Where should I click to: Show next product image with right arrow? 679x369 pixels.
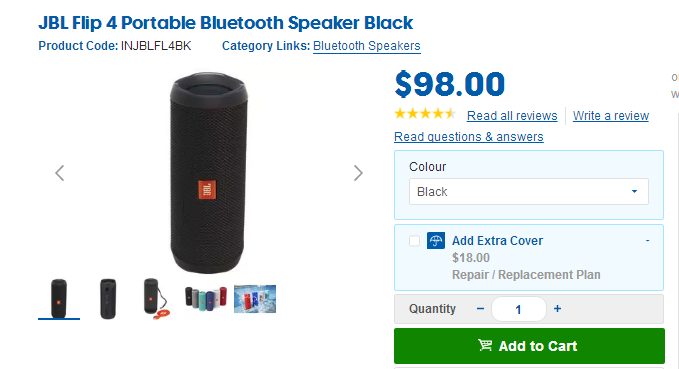point(358,173)
